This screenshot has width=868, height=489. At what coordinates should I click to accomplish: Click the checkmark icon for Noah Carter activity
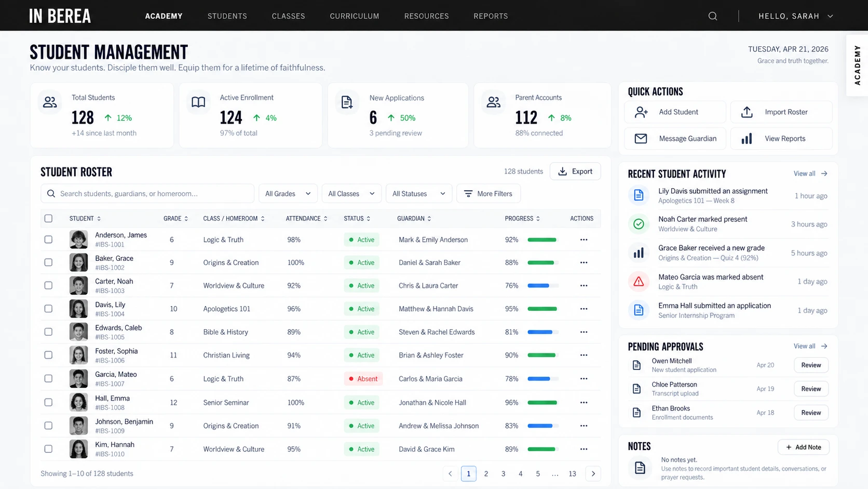[x=639, y=224]
